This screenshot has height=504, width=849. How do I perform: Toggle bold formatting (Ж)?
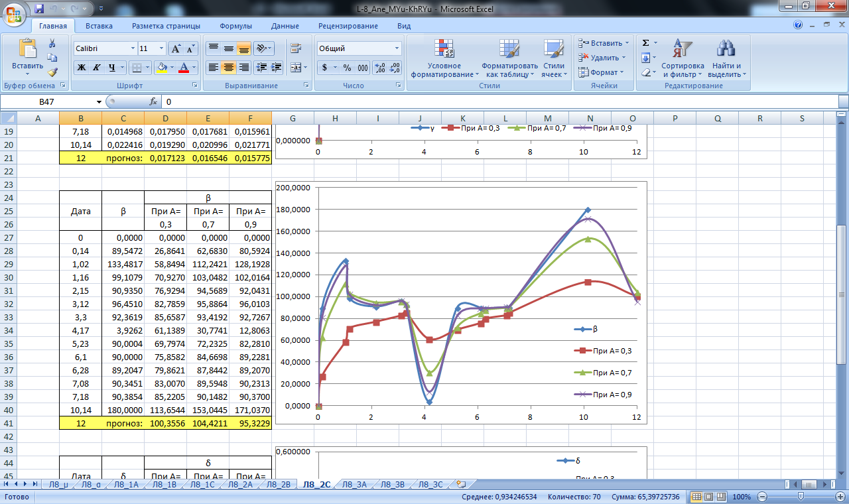81,67
